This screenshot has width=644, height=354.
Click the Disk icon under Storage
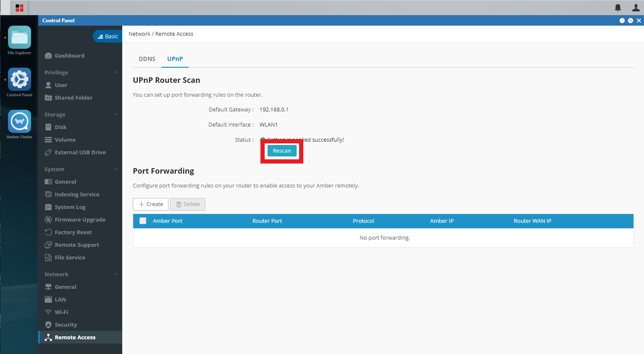tap(48, 127)
